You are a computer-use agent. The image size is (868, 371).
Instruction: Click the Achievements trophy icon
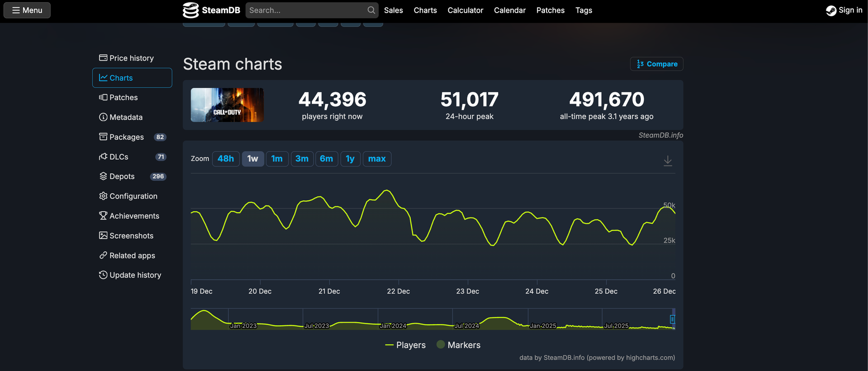[103, 215]
